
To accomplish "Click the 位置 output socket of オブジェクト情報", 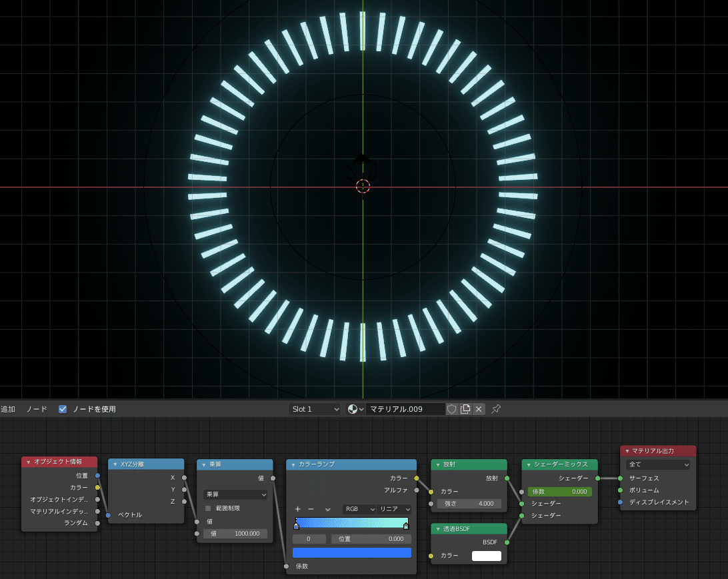I will [x=97, y=476].
